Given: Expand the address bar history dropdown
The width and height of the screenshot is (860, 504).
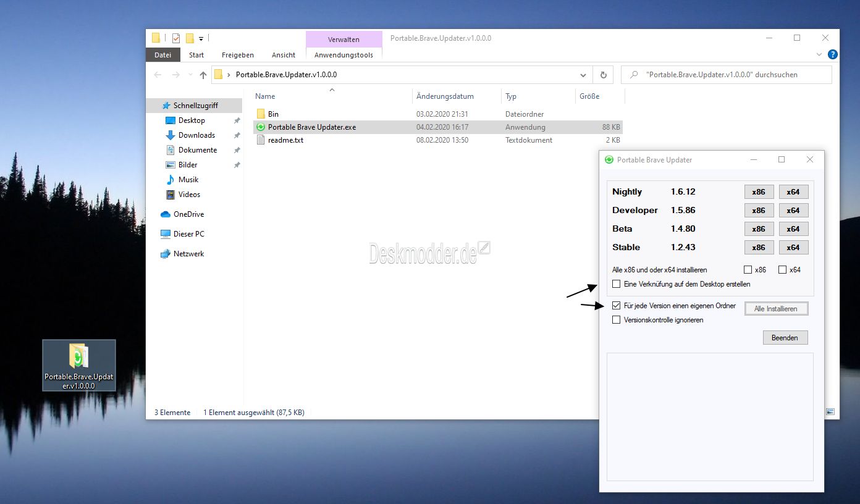Looking at the screenshot, I should (583, 75).
